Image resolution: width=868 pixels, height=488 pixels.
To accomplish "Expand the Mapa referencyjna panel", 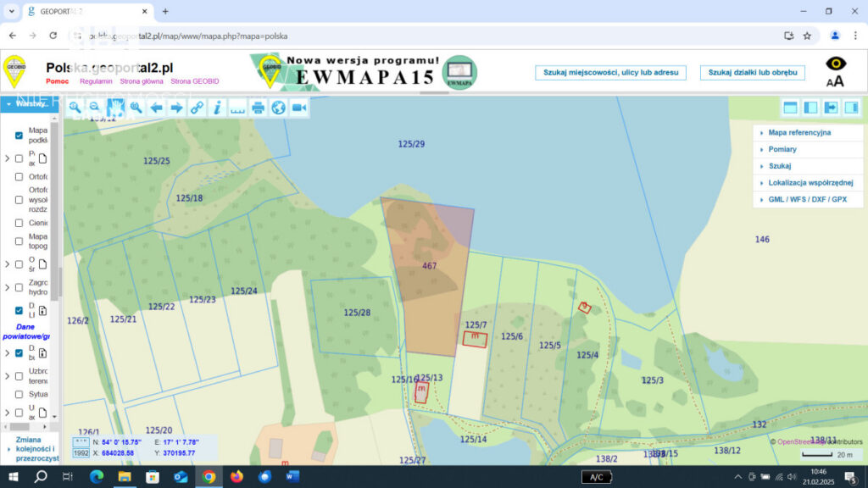I will tap(799, 133).
